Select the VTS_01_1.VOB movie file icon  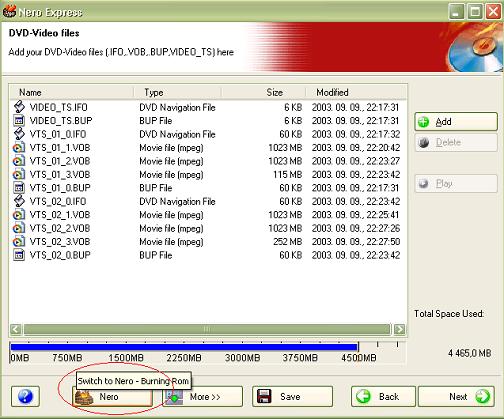[x=19, y=148]
